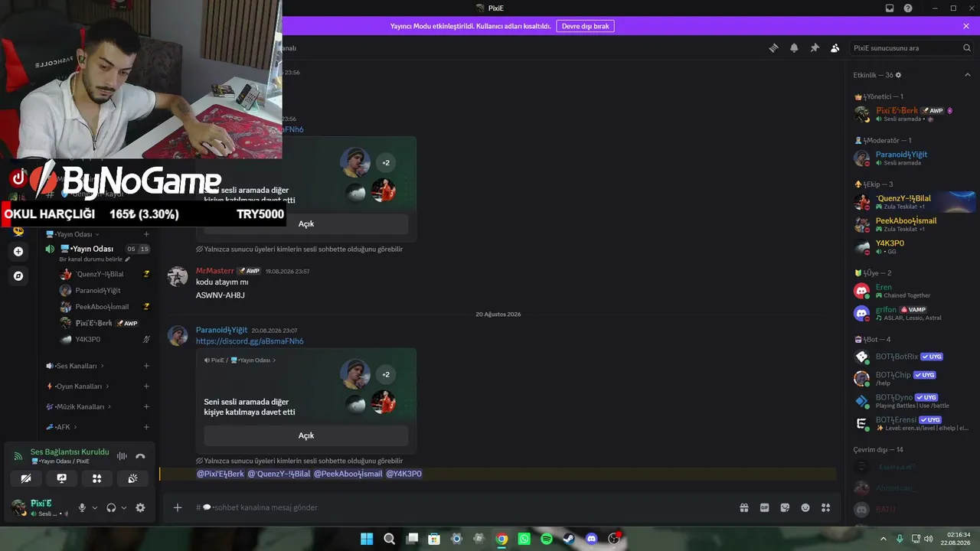
Task: Search the PixiE server
Action: point(911,48)
